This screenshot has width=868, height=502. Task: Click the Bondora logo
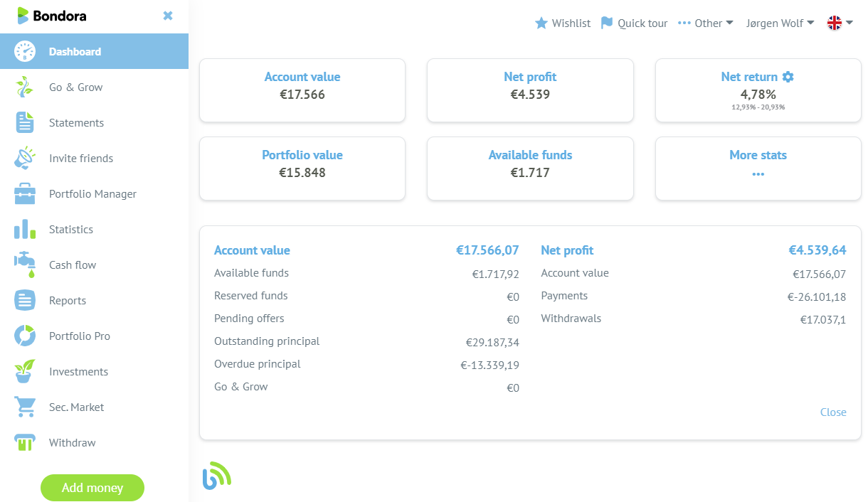coord(52,15)
